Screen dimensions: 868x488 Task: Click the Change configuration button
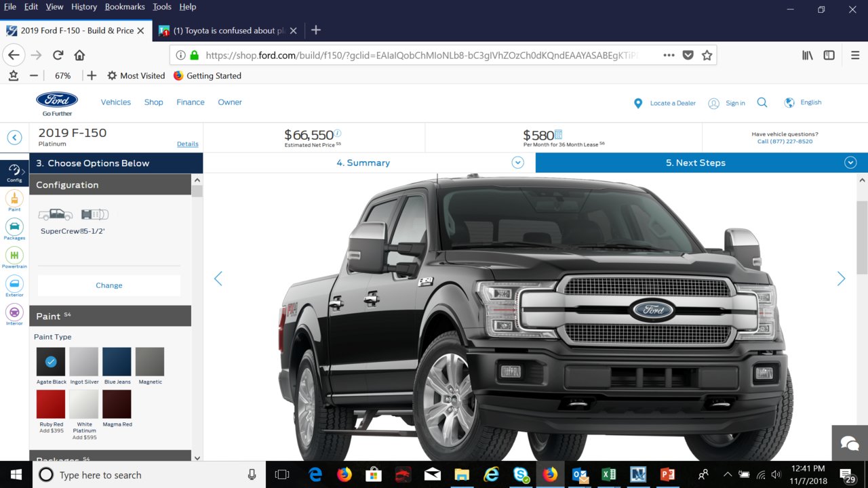point(109,285)
